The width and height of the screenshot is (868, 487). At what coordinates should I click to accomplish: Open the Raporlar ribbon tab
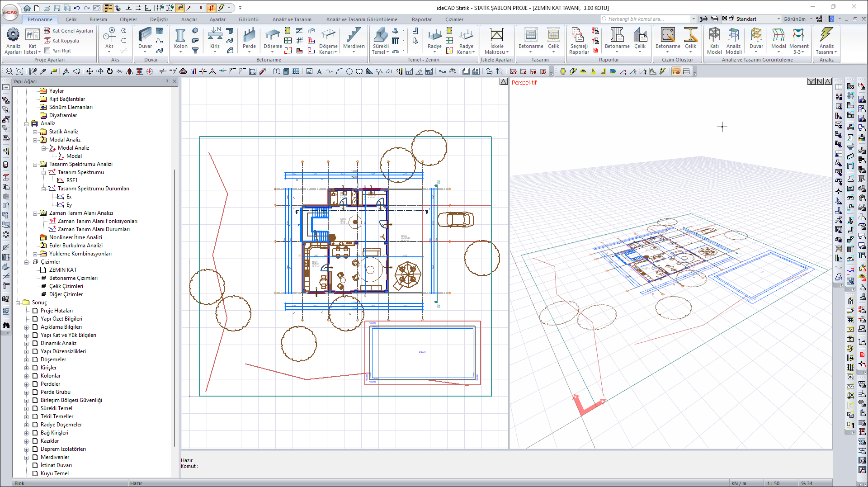coord(421,19)
